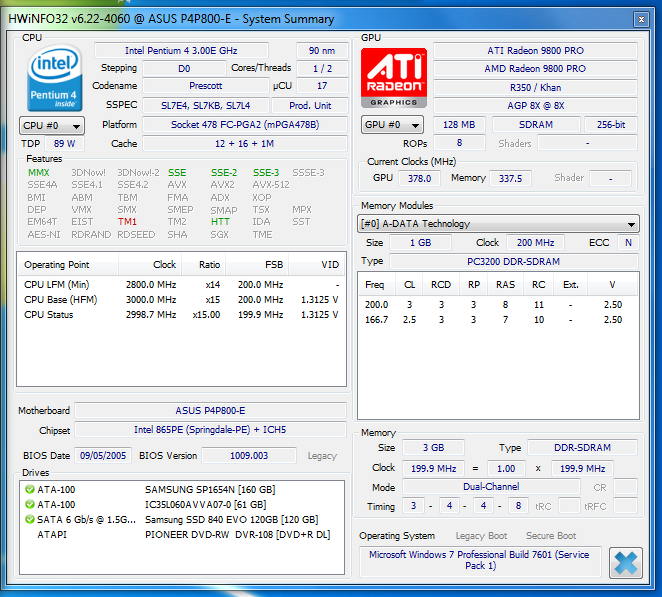662x597 pixels.
Task: Click the Codename value Prescott
Action: 206,86
